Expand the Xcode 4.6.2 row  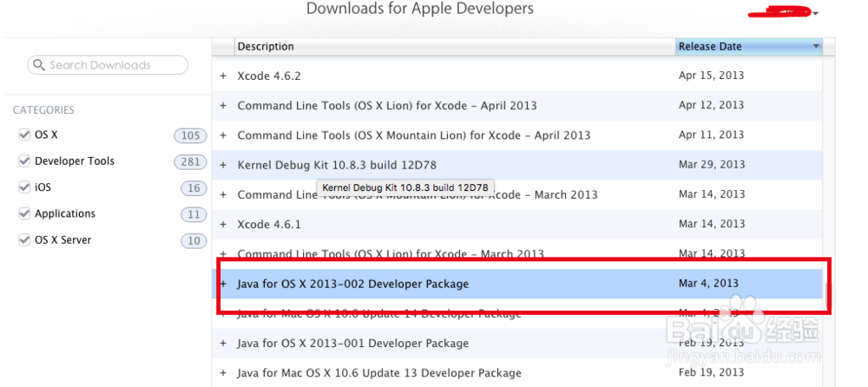(x=223, y=76)
